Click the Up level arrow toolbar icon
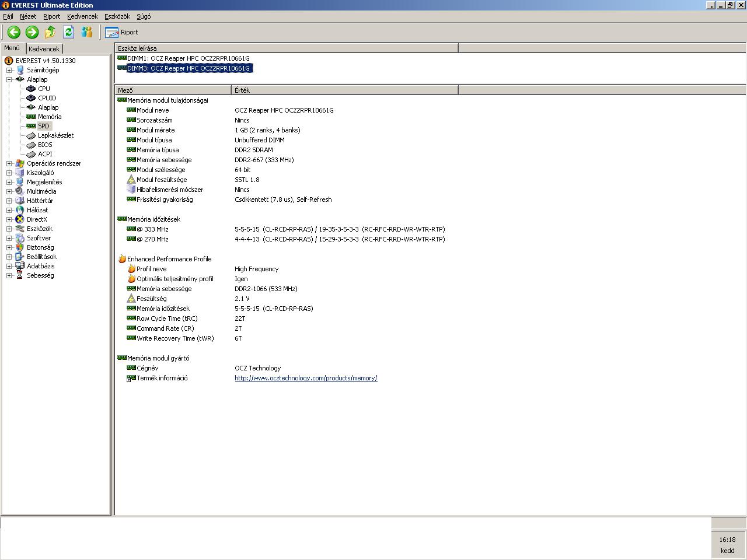747x560 pixels. pos(50,32)
